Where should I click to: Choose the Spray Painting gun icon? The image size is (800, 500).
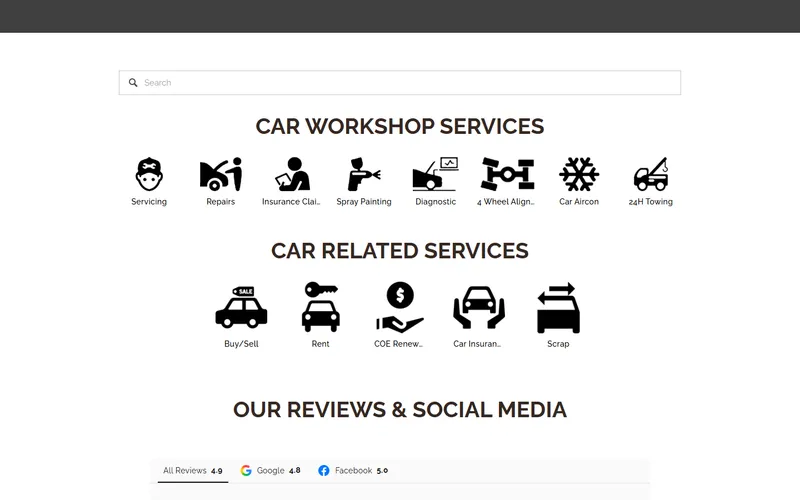[364, 174]
